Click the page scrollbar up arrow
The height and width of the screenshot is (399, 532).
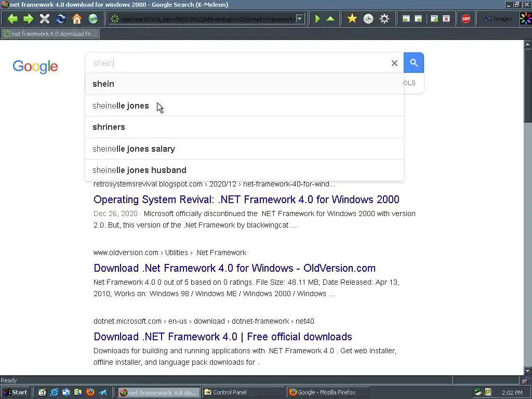[x=528, y=44]
